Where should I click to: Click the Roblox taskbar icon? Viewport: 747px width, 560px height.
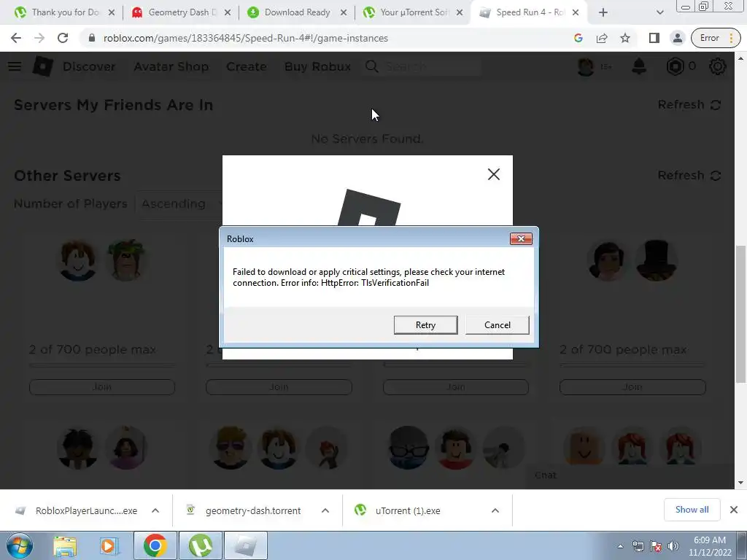pos(246,545)
